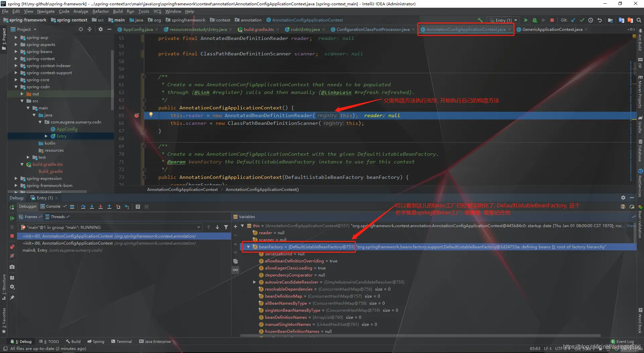Open the Refactor menu
This screenshot has width=644, height=353.
[101, 11]
